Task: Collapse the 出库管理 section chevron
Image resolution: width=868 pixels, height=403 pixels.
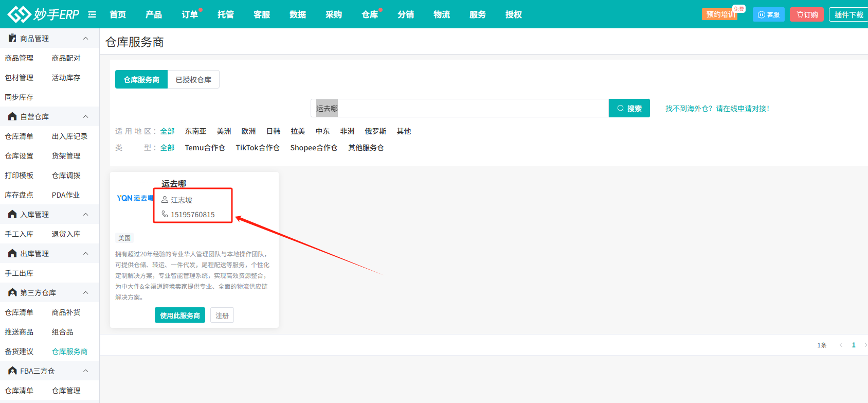Action: pos(86,253)
